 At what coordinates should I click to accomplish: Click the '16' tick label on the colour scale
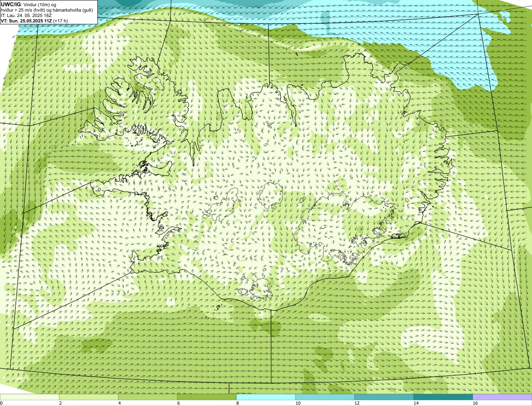[x=475, y=403]
